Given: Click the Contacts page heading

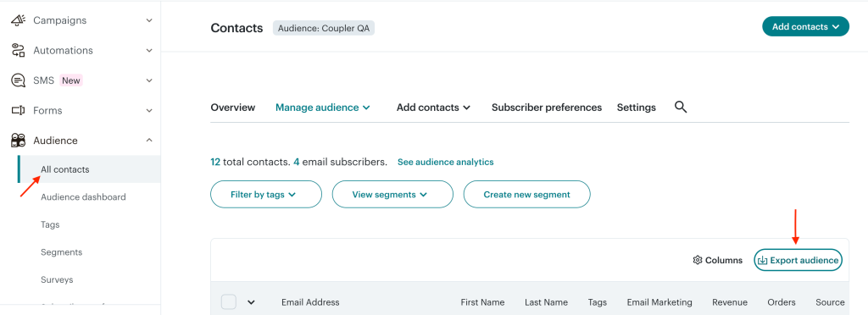Looking at the screenshot, I should 237,28.
